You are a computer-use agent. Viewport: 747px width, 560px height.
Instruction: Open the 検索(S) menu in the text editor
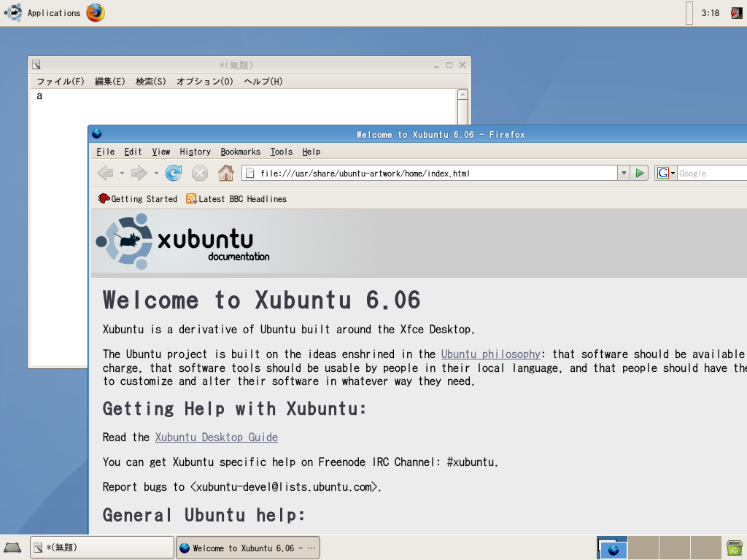151,82
